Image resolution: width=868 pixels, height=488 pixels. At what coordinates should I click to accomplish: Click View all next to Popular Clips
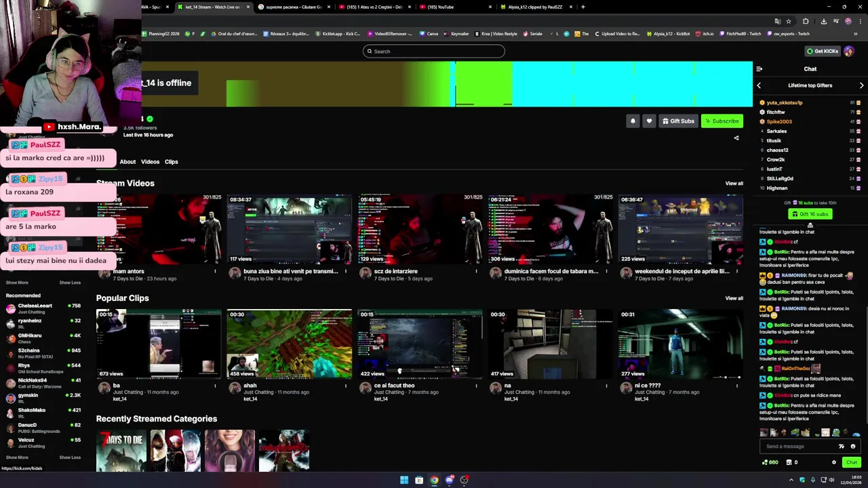coord(734,298)
